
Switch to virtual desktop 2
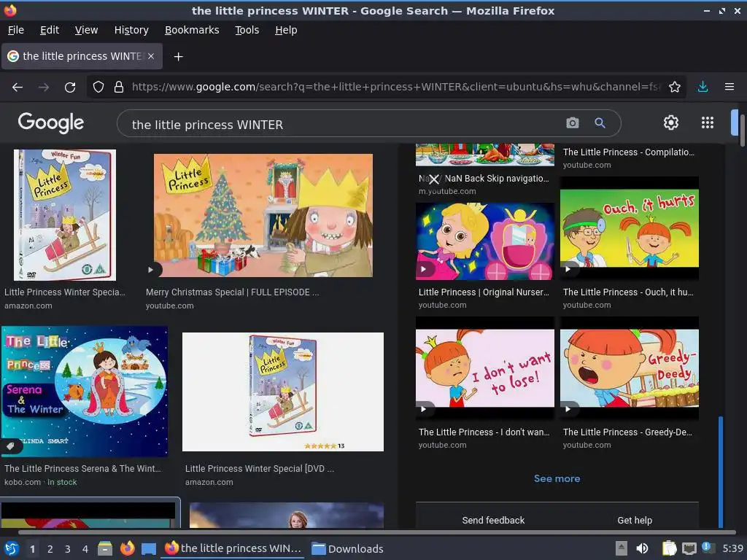50,549
